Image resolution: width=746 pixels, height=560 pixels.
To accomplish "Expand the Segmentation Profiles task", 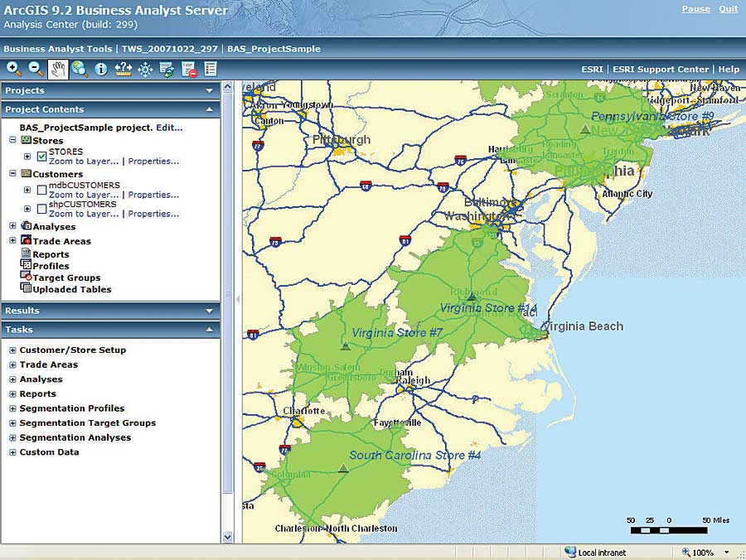I will pyautogui.click(x=12, y=409).
